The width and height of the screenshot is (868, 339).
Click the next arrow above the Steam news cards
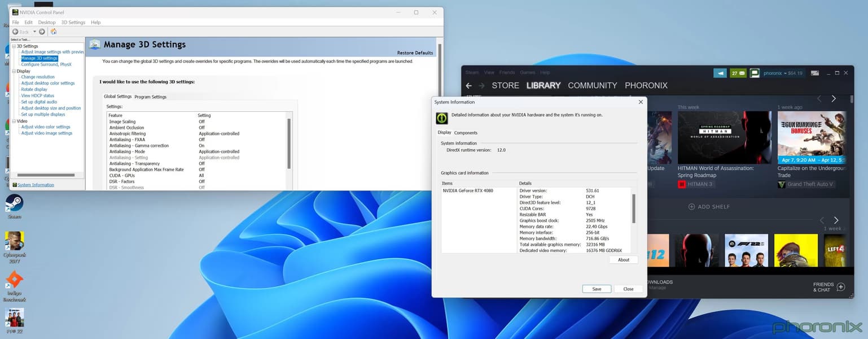[834, 99]
